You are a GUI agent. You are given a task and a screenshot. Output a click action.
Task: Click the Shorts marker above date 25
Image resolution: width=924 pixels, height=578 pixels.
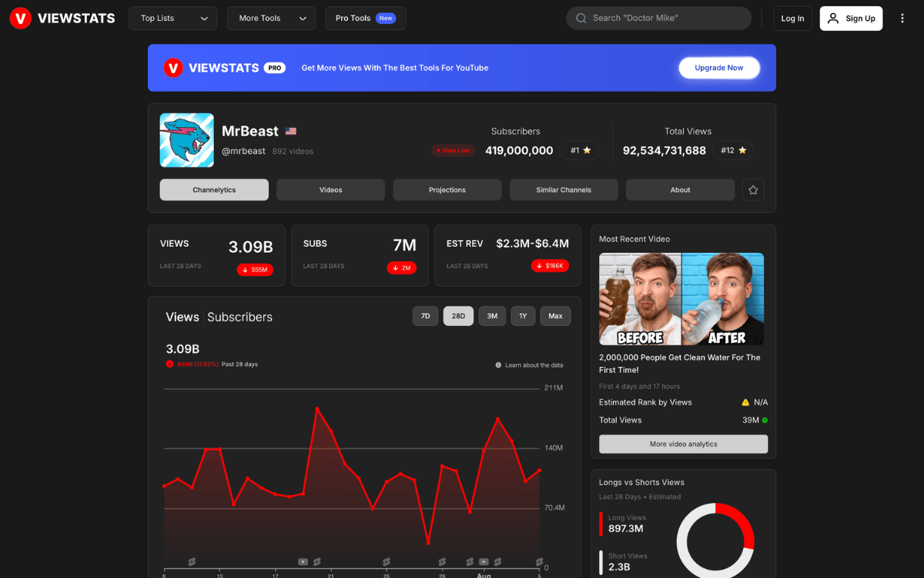(387, 562)
